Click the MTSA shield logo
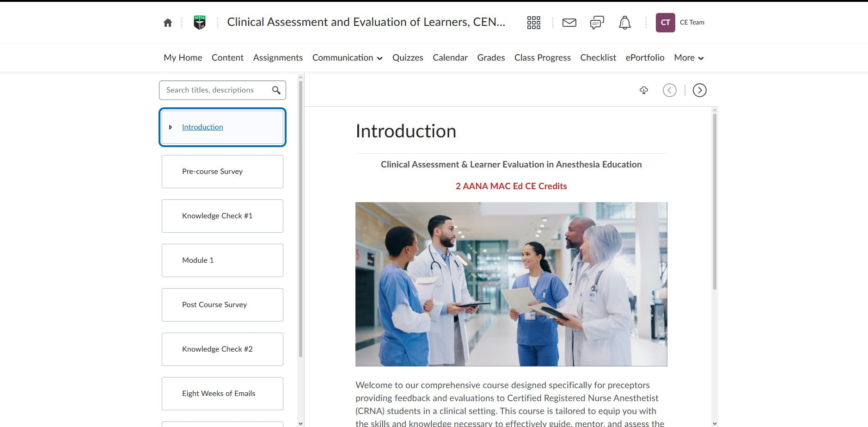 click(199, 22)
